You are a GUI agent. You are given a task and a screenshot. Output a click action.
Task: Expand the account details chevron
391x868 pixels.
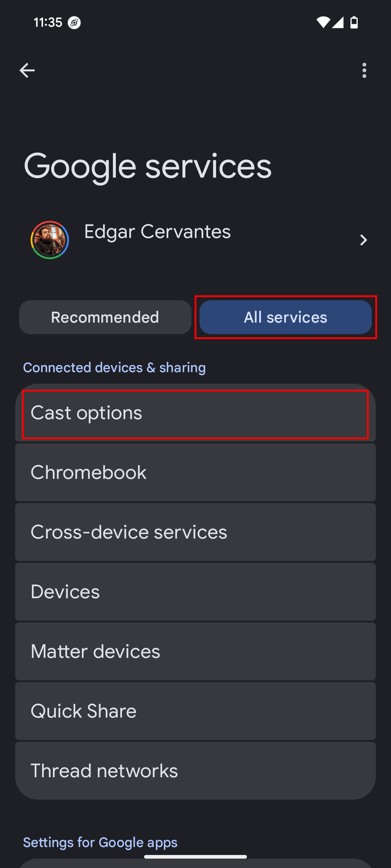pos(363,240)
